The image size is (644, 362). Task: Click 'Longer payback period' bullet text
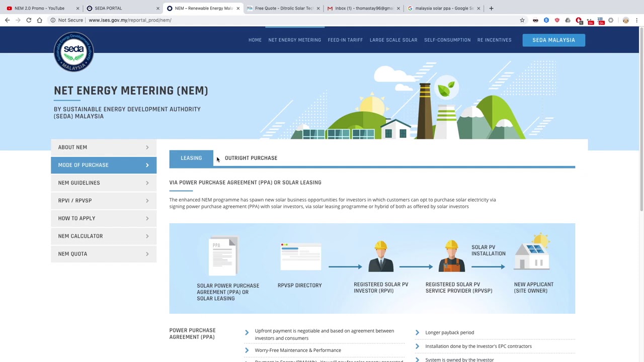(449, 332)
